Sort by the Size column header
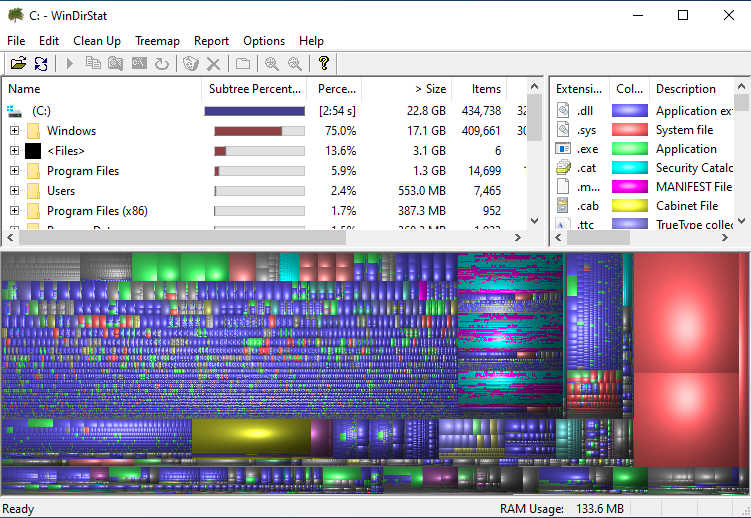Screen dimensions: 751x518 pos(407,89)
